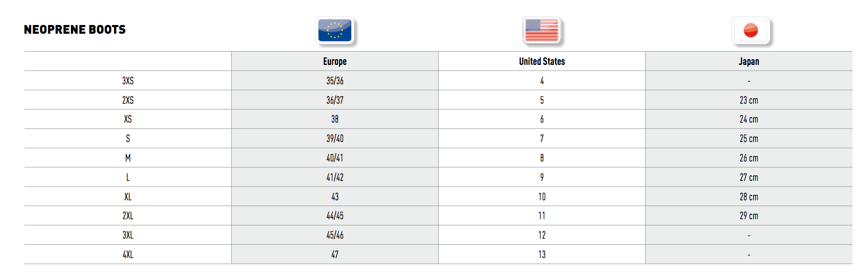This screenshot has height=279, width=868.
Task: Select the 3XS size row label
Action: tap(128, 81)
